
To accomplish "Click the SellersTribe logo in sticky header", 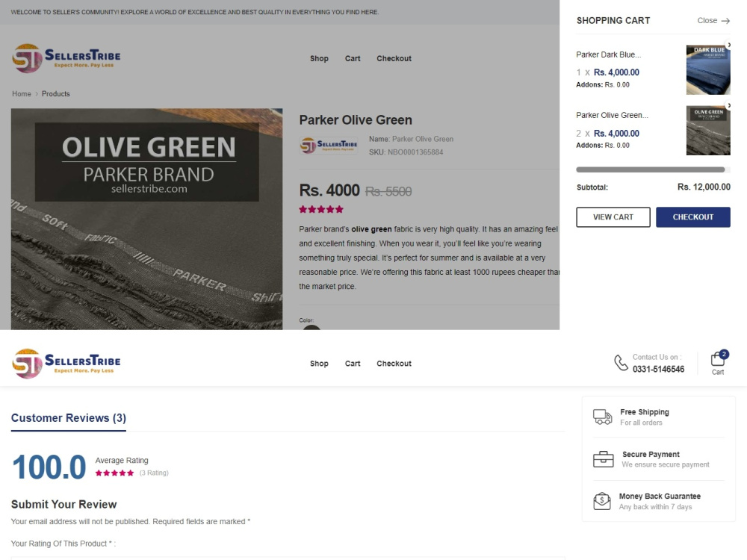I will click(66, 364).
